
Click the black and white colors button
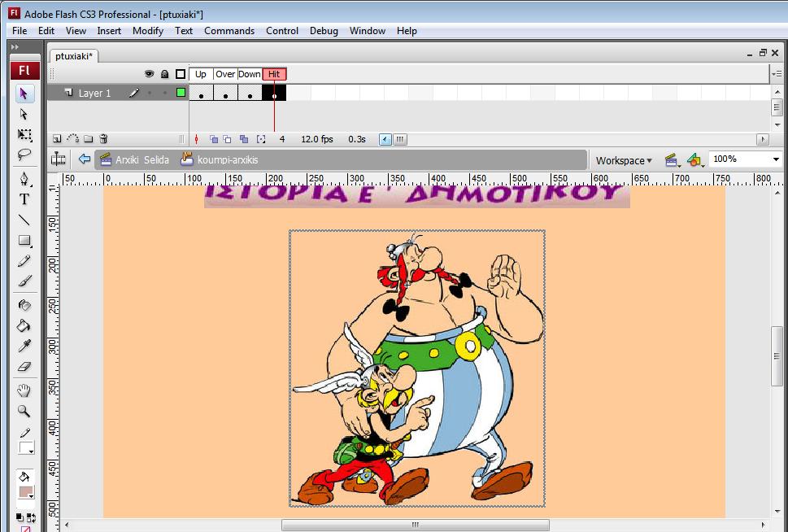click(19, 517)
